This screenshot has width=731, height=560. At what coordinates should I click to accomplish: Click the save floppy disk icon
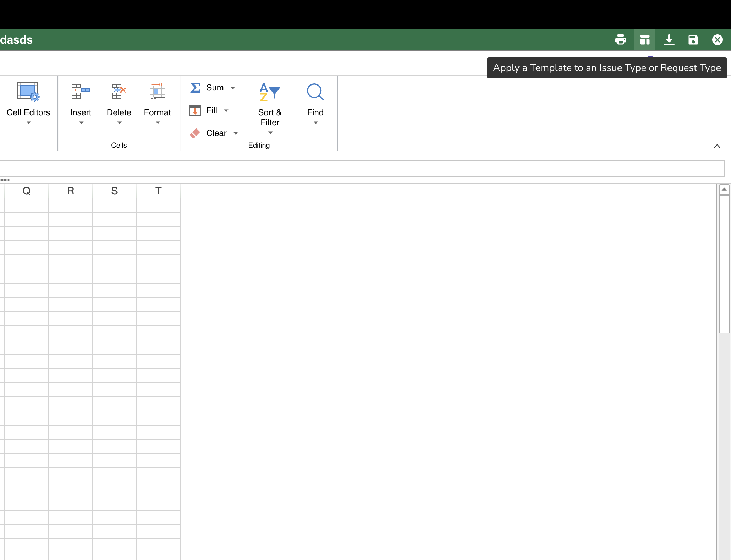point(693,40)
